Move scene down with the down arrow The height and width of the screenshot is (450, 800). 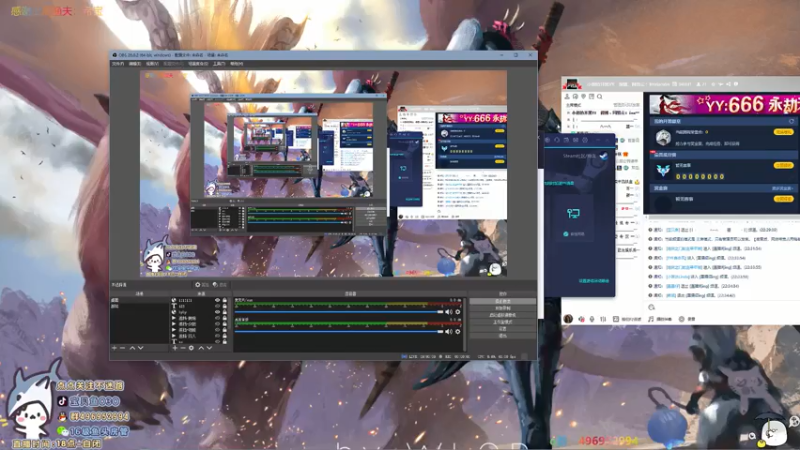pos(141,348)
